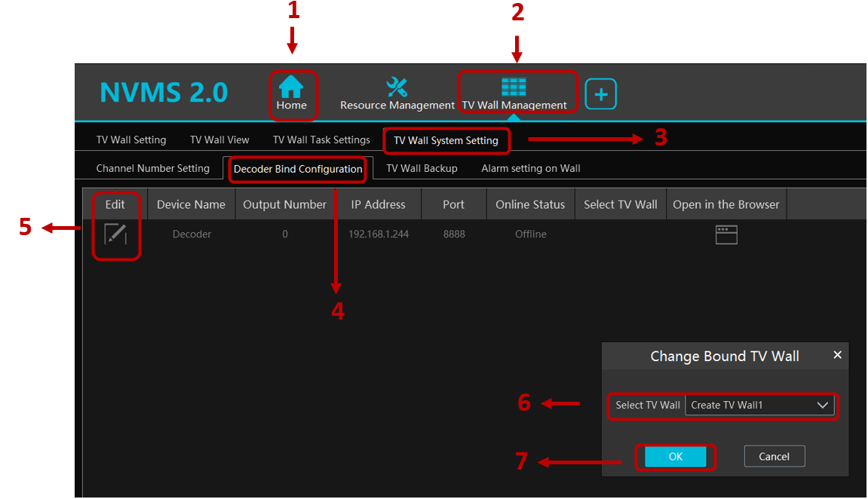Click the Edit pencil icon for the Decoder
The image size is (868, 499).
click(x=116, y=234)
